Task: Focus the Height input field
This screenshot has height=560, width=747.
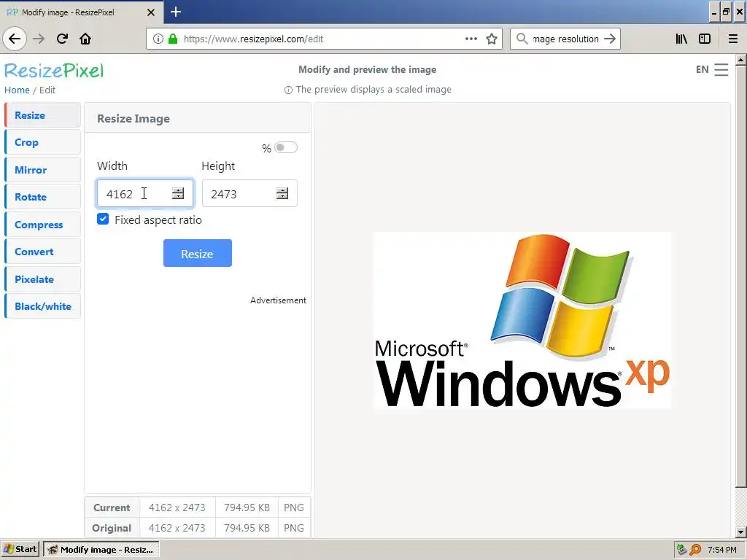Action: point(249,193)
